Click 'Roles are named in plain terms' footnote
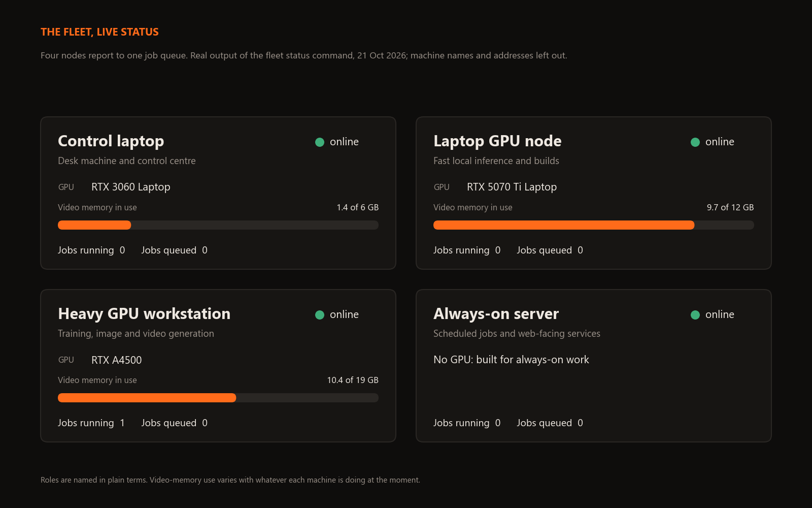This screenshot has height=508, width=812. point(230,480)
